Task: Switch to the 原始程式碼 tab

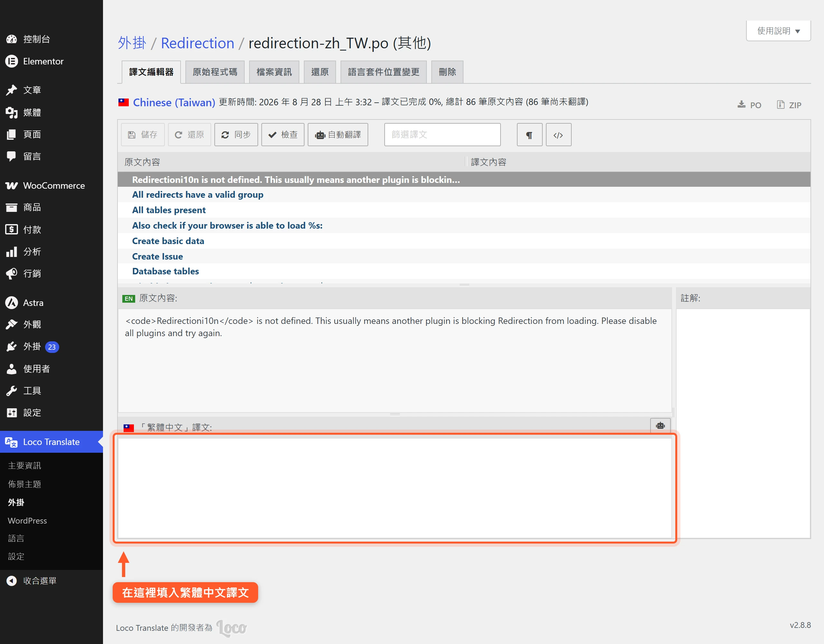Action: [x=215, y=72]
